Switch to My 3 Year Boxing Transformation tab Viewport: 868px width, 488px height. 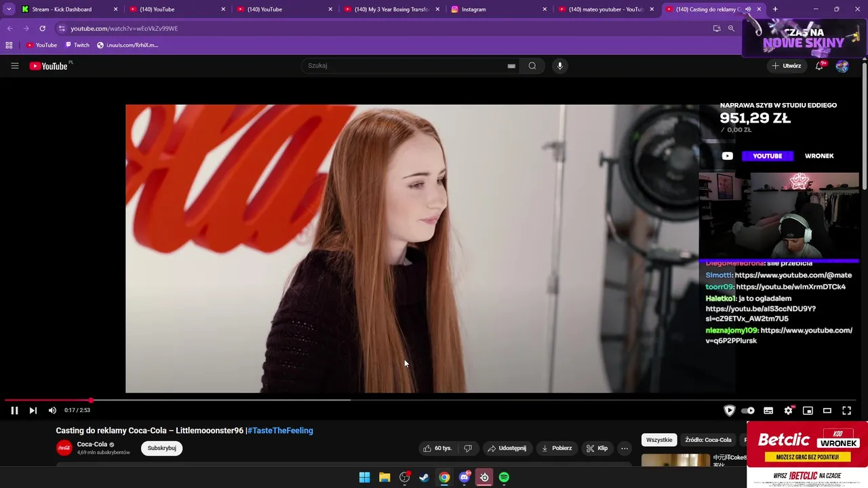click(x=392, y=9)
